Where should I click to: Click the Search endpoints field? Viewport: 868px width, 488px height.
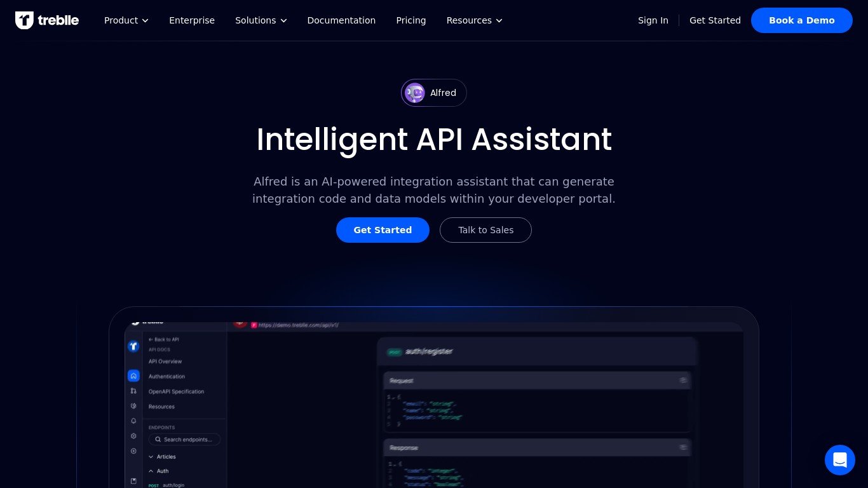pos(185,439)
